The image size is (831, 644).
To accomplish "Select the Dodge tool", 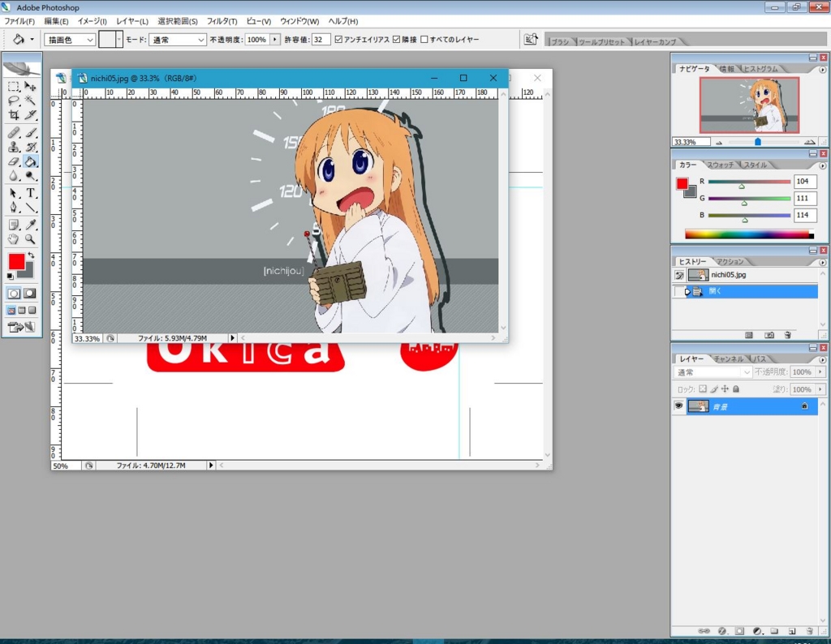I will (x=30, y=176).
